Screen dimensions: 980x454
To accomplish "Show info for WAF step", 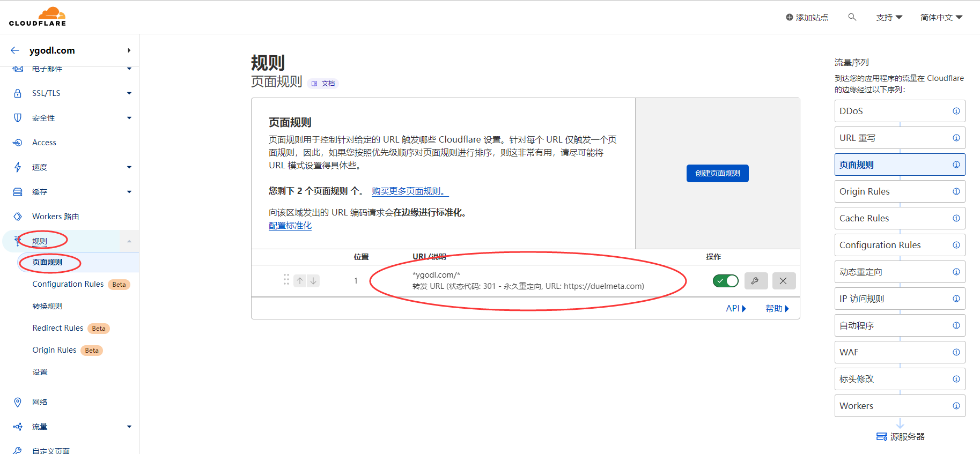I will (956, 352).
